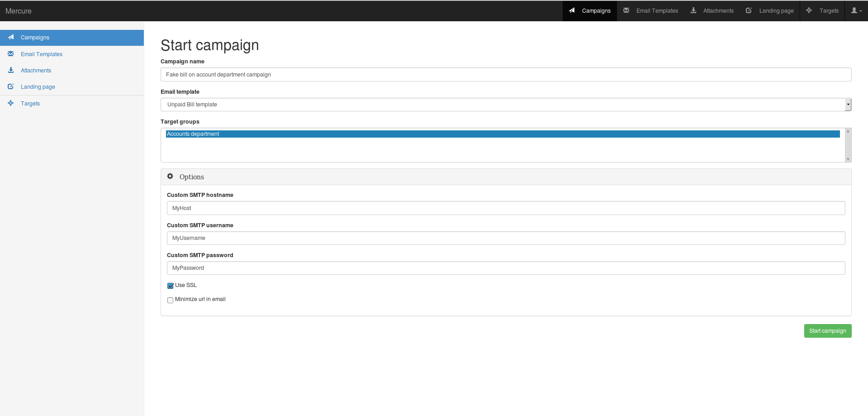The image size is (868, 416).
Task: Click the Custom SMTP password field
Action: coord(506,268)
